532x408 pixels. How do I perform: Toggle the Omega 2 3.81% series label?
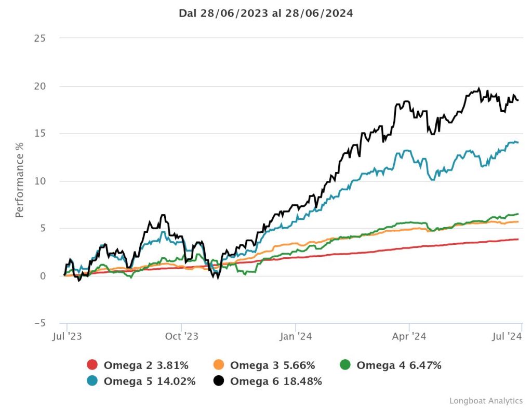coord(146,365)
